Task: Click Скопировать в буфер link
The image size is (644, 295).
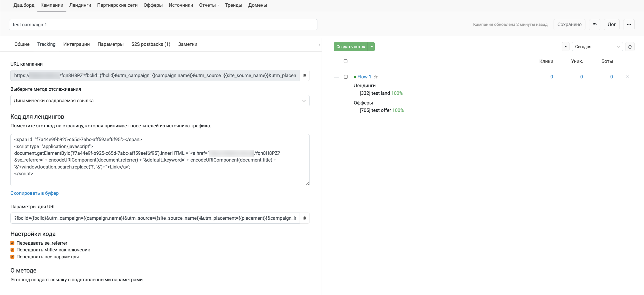Action: coord(35,193)
